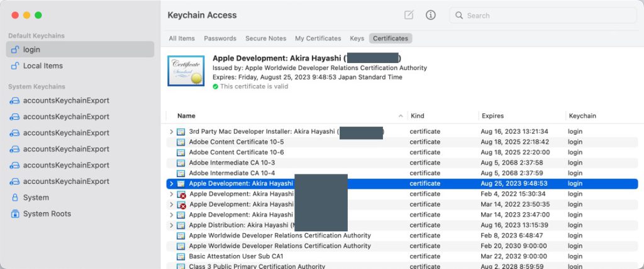Click the green full-screen window button

click(38, 15)
